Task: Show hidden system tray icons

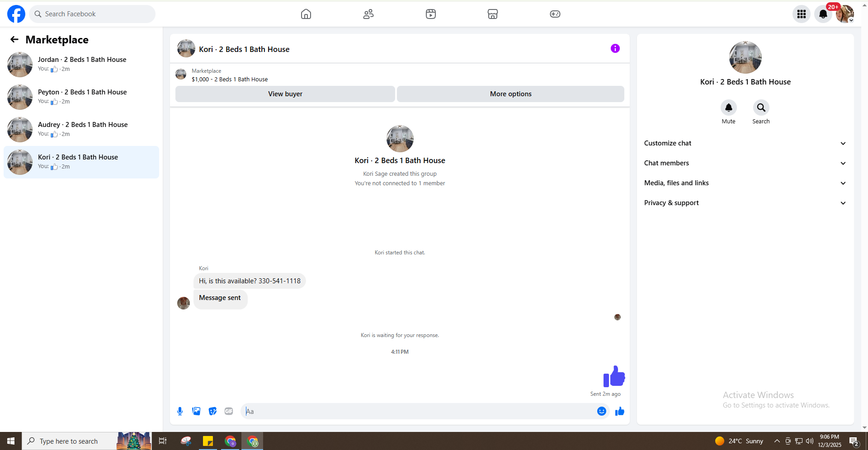Action: coord(777,441)
